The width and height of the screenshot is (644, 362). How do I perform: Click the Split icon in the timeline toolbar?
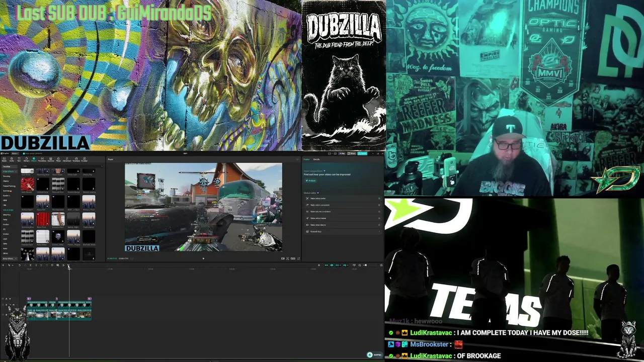click(x=30, y=265)
